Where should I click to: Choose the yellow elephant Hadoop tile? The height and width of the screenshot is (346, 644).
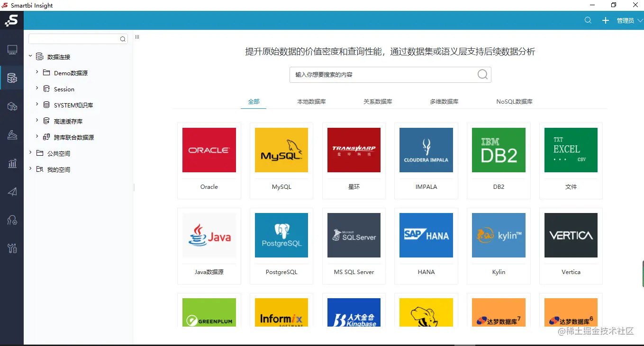pos(426,311)
